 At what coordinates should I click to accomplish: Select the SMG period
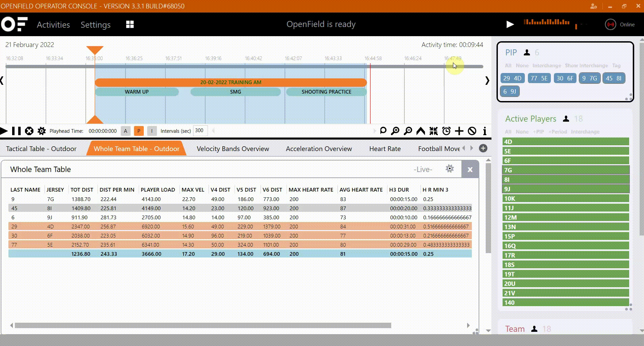(235, 92)
